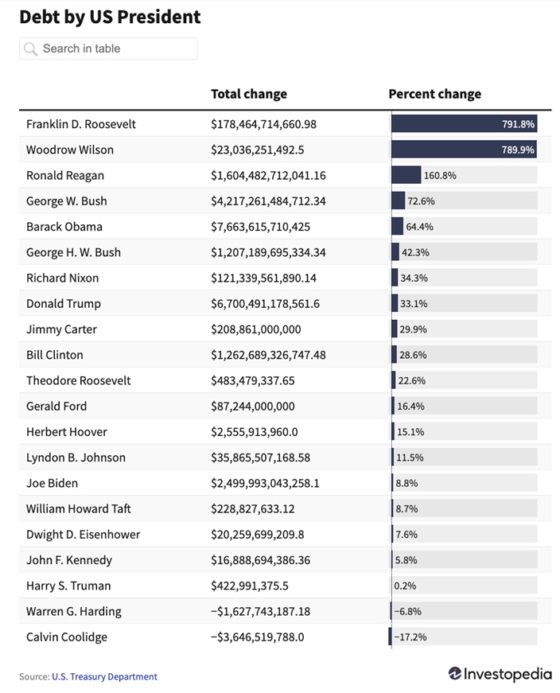Select the John F. Kennedy row name

pyautogui.click(x=69, y=560)
